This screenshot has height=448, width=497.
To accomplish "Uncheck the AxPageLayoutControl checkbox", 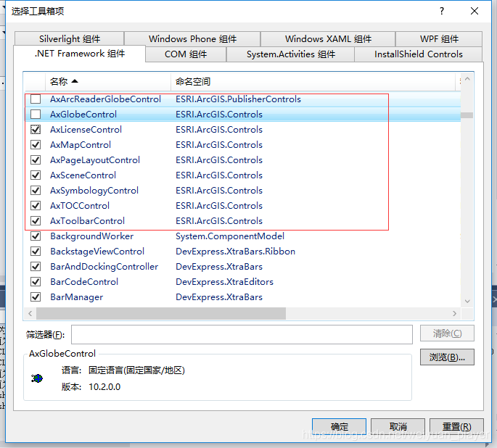I will coord(36,160).
